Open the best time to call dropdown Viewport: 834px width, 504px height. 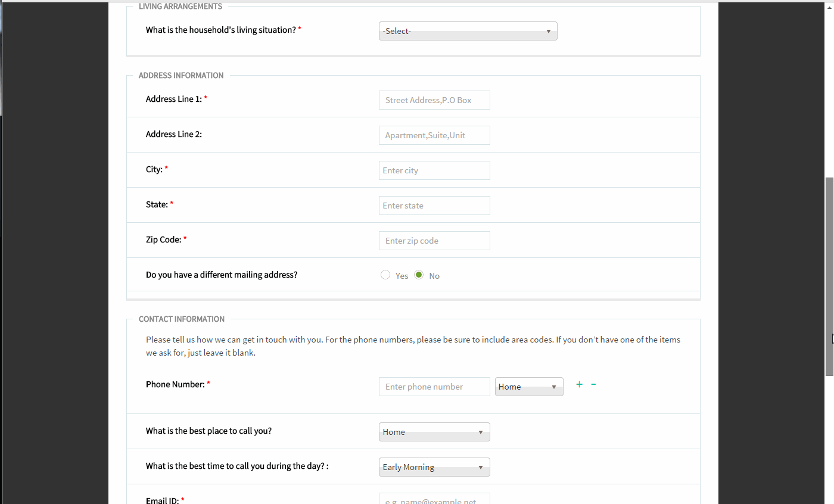[x=434, y=467]
